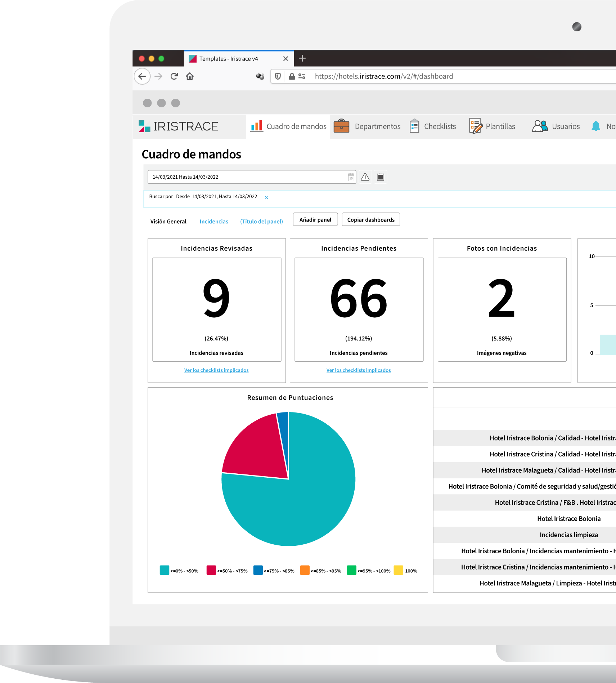
Task: Click the 2 photos with incidents number
Action: (x=502, y=298)
